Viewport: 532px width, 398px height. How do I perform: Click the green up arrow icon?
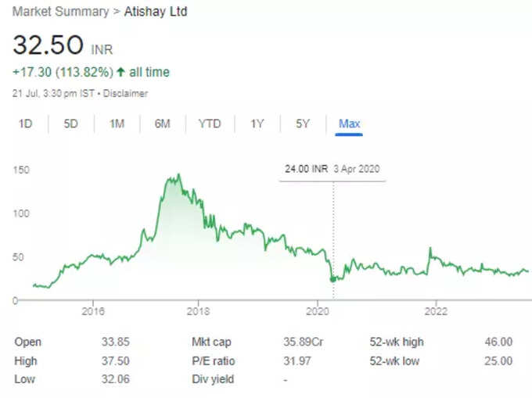(120, 72)
